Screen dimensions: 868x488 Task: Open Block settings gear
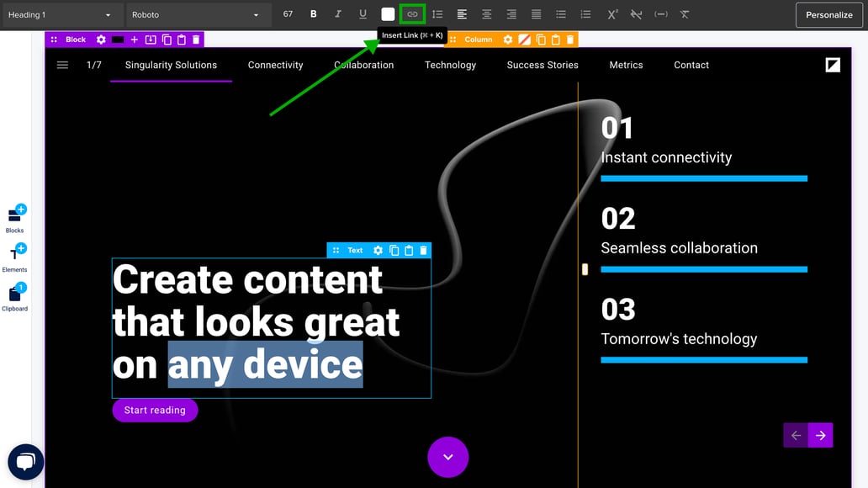pyautogui.click(x=101, y=40)
